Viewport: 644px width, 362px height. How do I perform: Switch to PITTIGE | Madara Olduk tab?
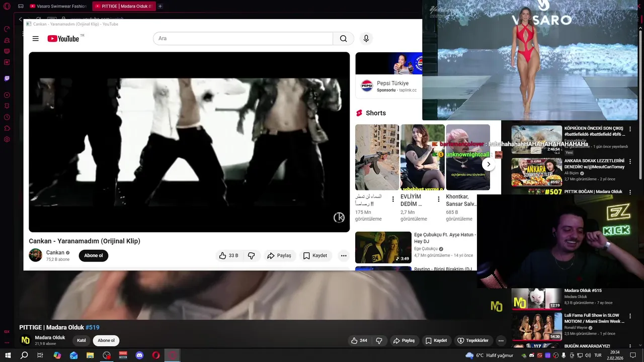(x=124, y=6)
